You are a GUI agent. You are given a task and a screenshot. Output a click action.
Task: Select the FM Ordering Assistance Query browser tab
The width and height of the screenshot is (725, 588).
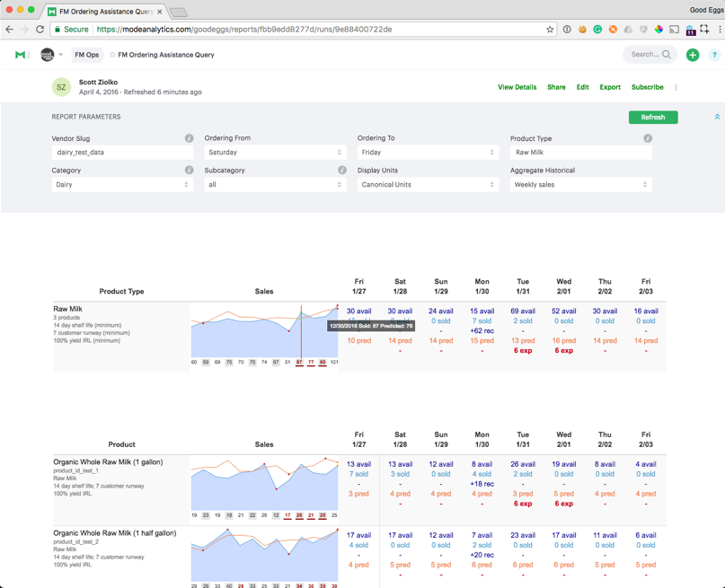click(x=103, y=12)
